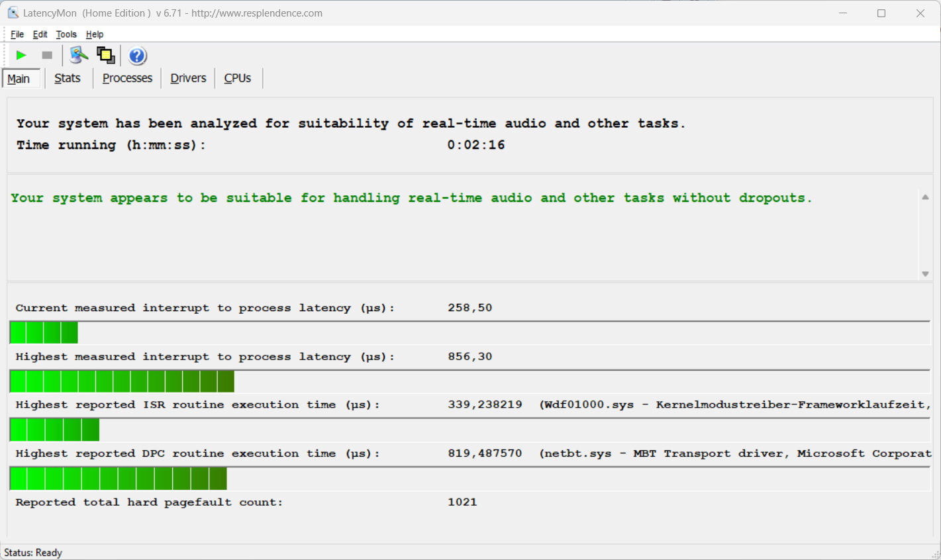Maximize the LatencyMon window
941x560 pixels.
point(881,13)
